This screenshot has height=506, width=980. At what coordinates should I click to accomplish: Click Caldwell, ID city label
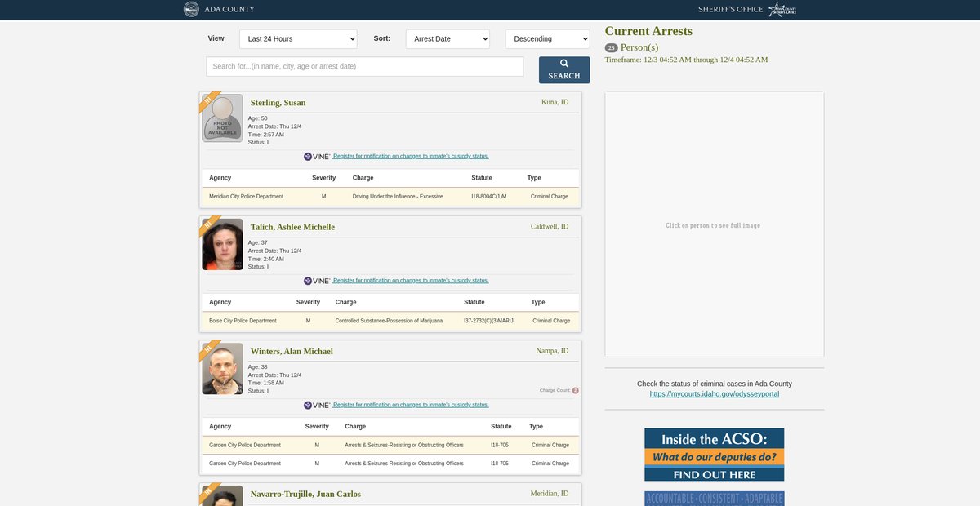[550, 226]
